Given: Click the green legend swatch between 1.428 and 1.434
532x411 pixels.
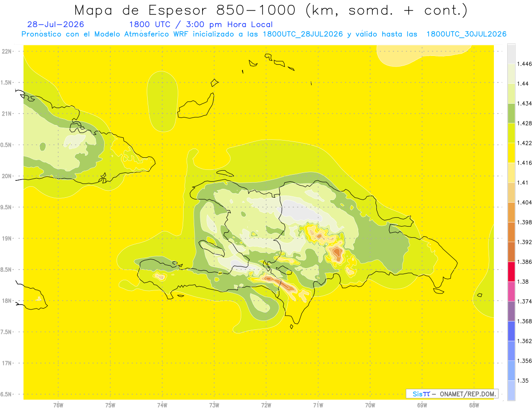Looking at the screenshot, I should tap(511, 113).
